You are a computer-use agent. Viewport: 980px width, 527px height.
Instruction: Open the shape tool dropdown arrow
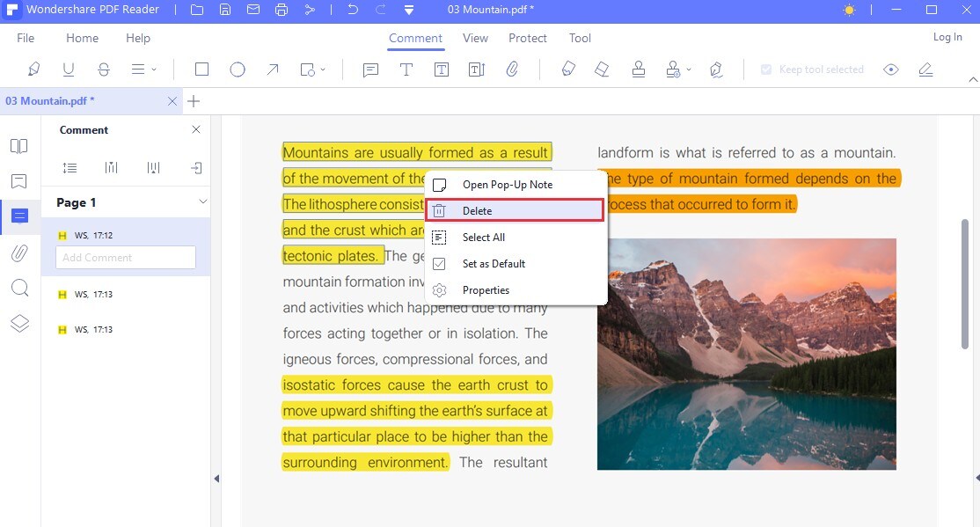point(321,69)
